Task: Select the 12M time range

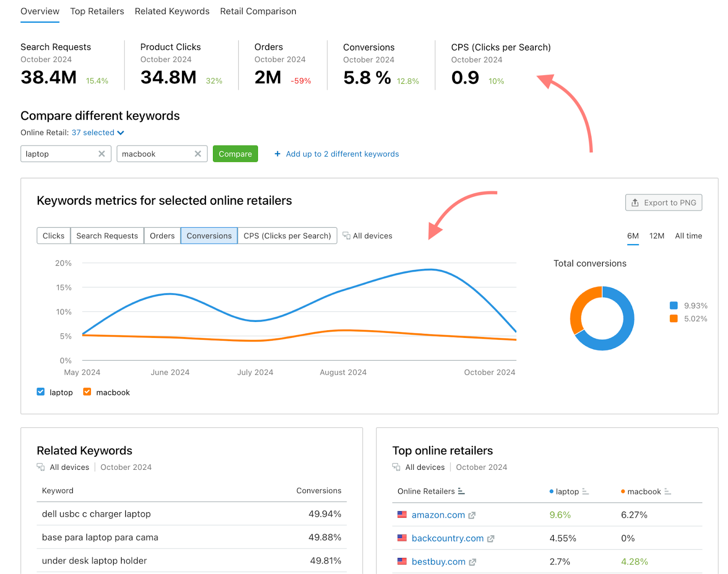Action: click(657, 236)
